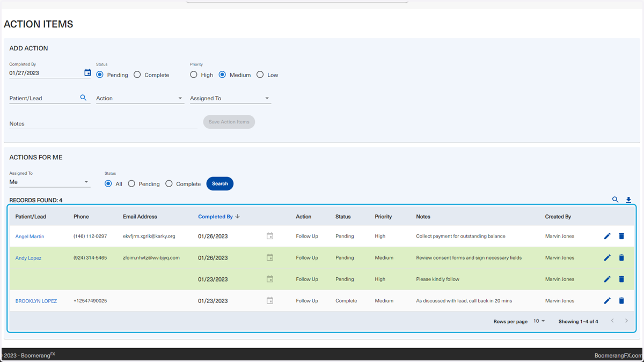
Task: Edit the 'Please kindly follow' action
Action: [x=607, y=279]
